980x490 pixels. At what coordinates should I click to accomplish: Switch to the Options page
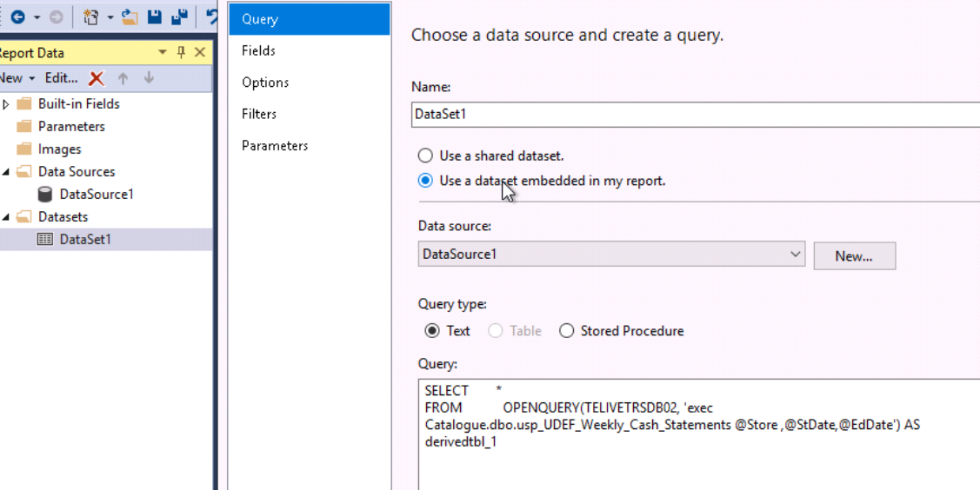pyautogui.click(x=310, y=83)
